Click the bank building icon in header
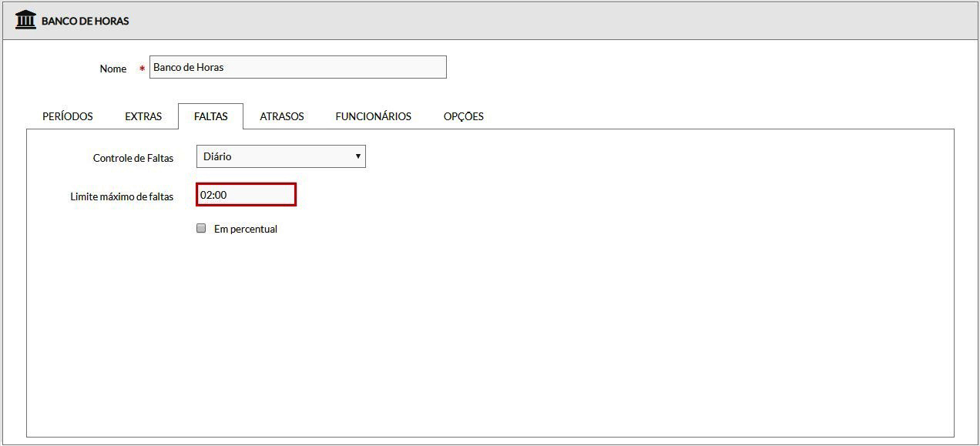This screenshot has height=446, width=980. [25, 20]
